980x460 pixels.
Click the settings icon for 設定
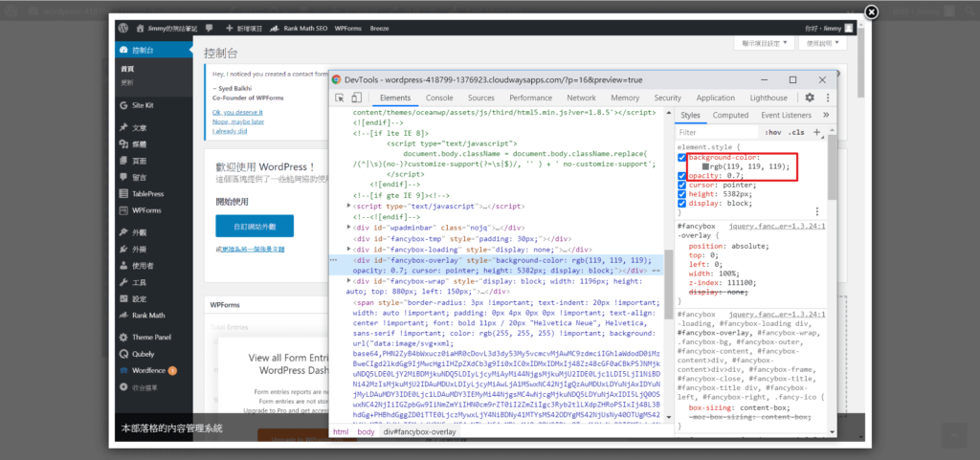(123, 298)
